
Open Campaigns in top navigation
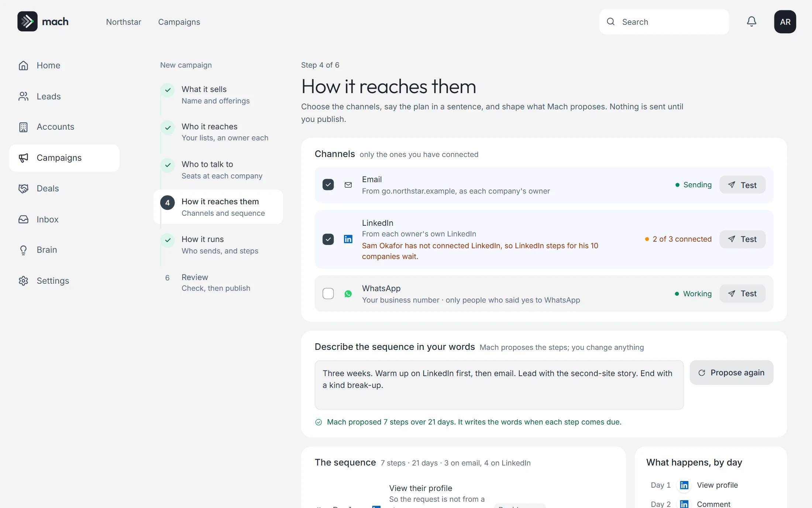179,22
